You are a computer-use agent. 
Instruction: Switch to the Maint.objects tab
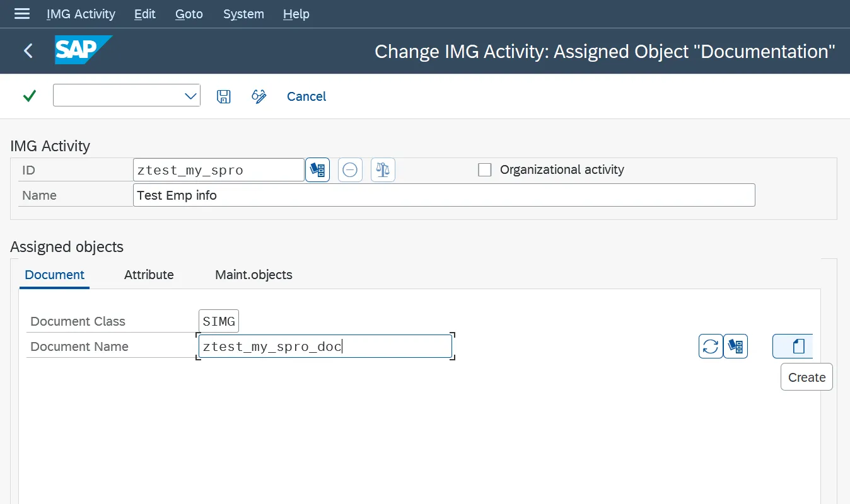pyautogui.click(x=253, y=275)
